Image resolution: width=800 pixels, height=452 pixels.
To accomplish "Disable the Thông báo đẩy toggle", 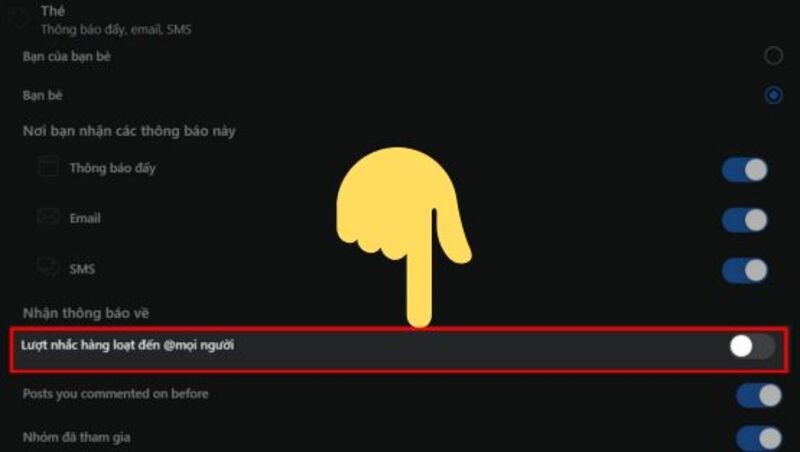I will tap(745, 170).
